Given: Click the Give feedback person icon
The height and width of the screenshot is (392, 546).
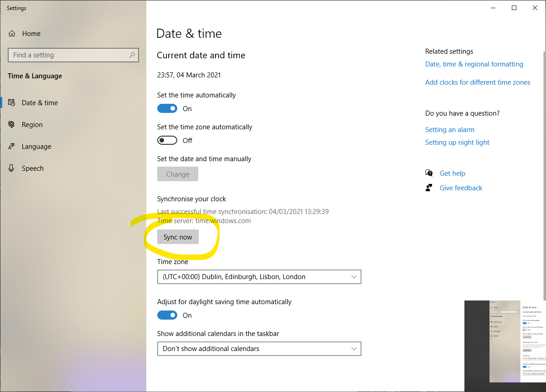Looking at the screenshot, I should point(429,188).
